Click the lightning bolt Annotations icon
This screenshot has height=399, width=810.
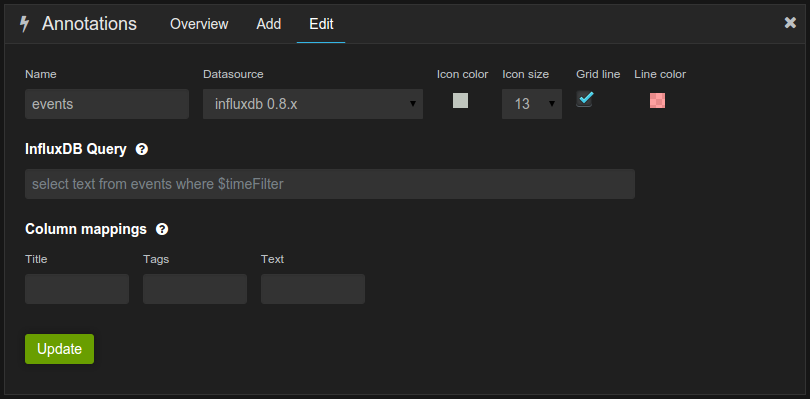pos(24,24)
